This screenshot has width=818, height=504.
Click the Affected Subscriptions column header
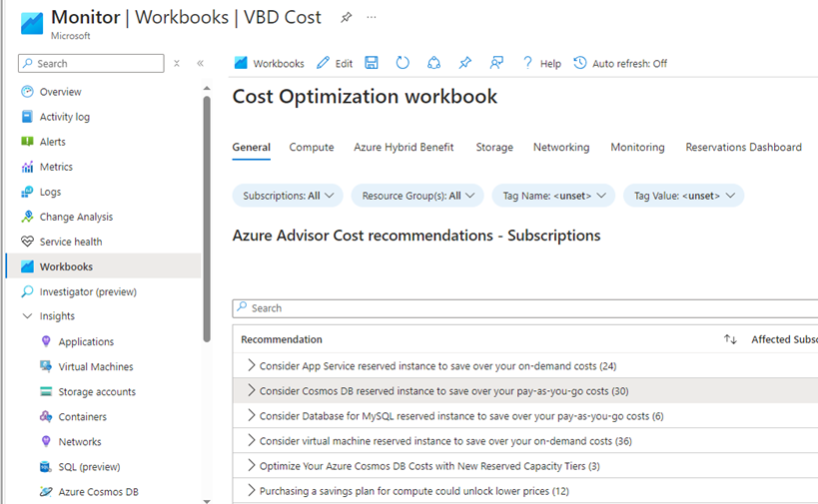tap(784, 339)
